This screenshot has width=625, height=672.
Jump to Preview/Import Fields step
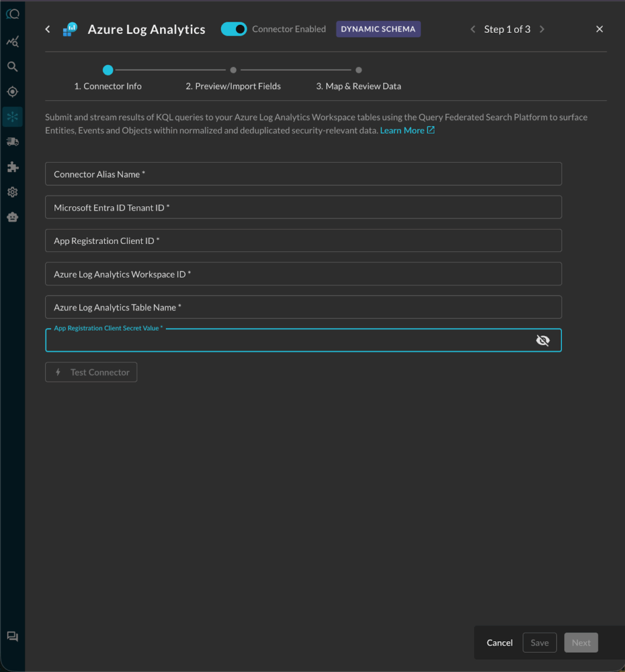coord(233,86)
